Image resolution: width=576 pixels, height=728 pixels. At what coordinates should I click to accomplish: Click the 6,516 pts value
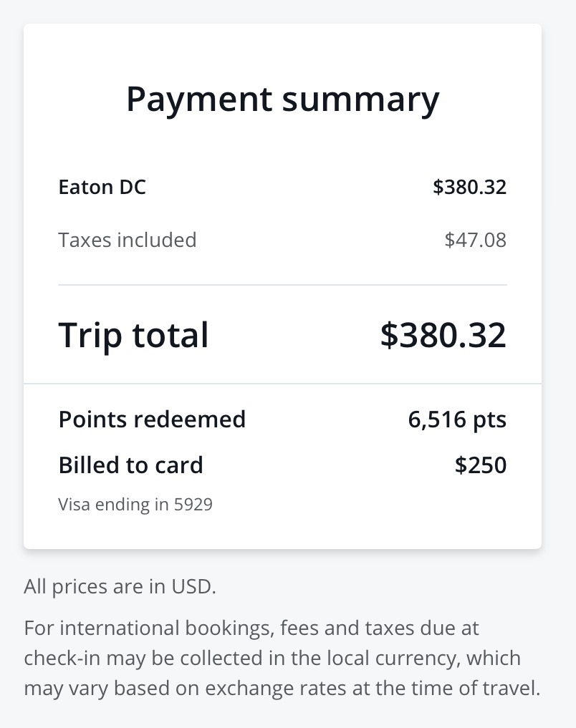[x=457, y=419]
